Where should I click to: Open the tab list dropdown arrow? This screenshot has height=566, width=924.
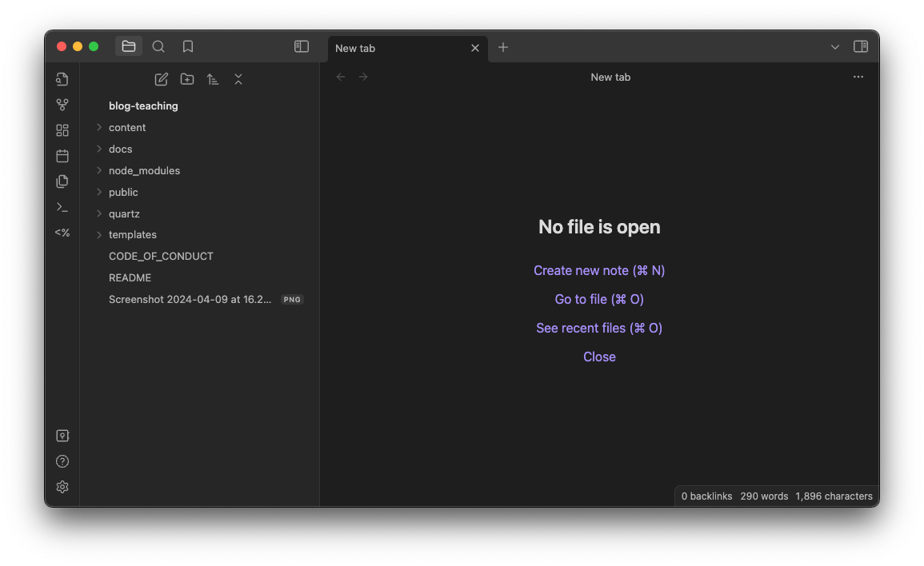coord(834,47)
